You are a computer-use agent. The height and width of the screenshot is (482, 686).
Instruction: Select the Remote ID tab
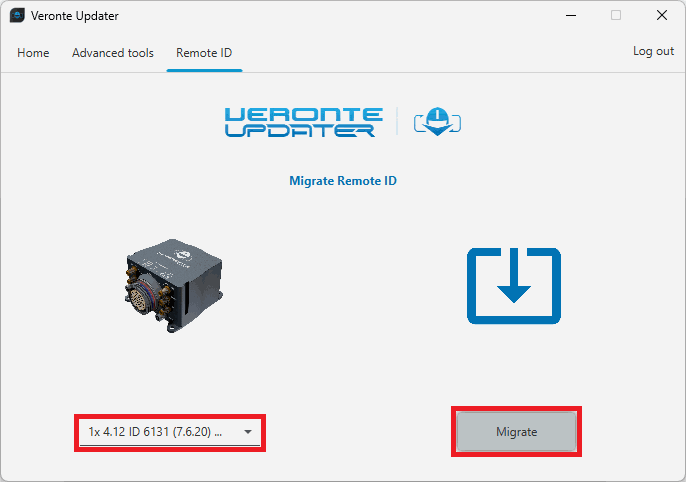204,53
